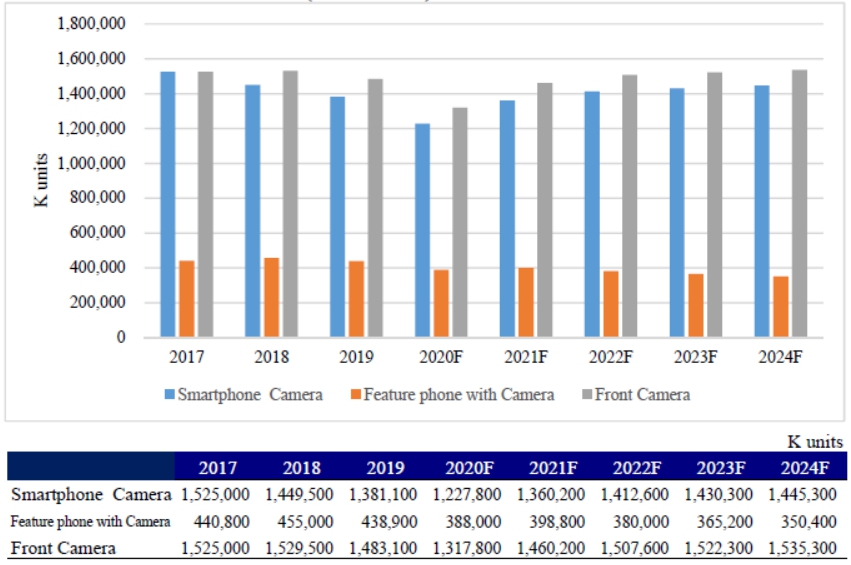851x565 pixels.
Task: Click the gray Front Camera legend swatch
Action: coord(585,395)
